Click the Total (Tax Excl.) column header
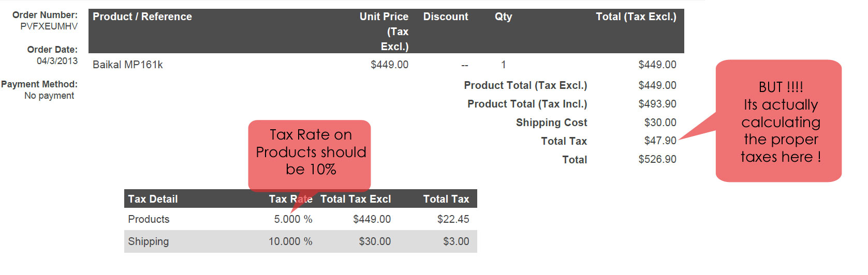868x275 pixels. 636,17
